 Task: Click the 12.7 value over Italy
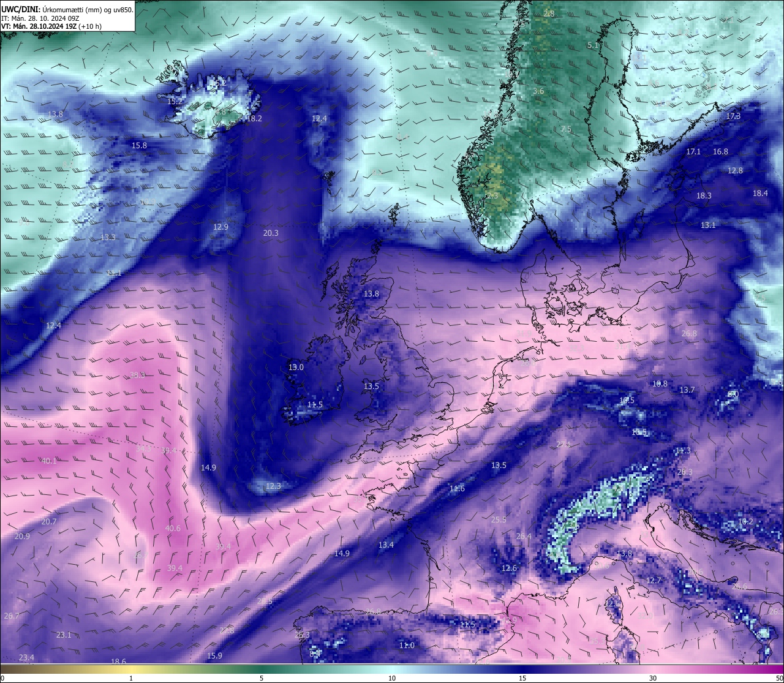[x=654, y=580]
